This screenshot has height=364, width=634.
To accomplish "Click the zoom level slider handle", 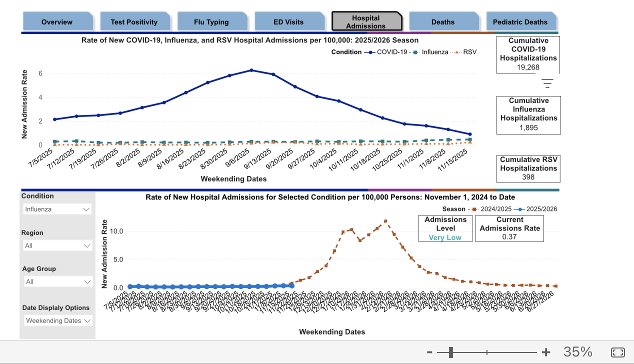I will pyautogui.click(x=451, y=352).
